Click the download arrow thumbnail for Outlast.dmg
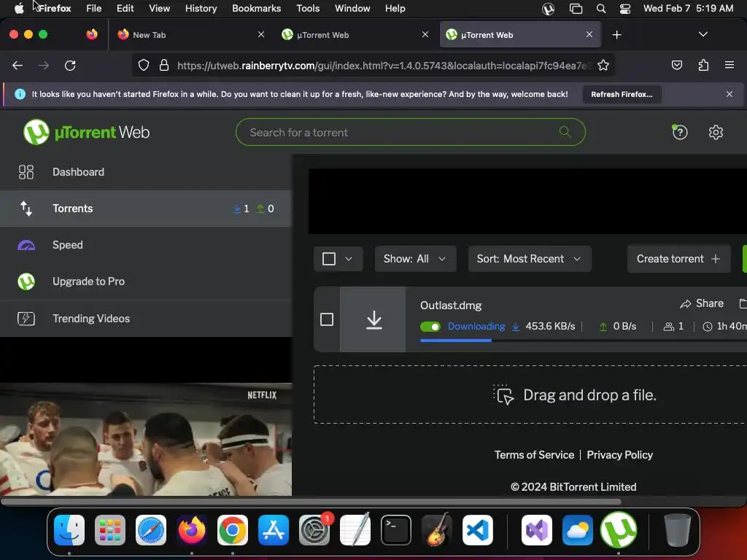 pos(373,319)
